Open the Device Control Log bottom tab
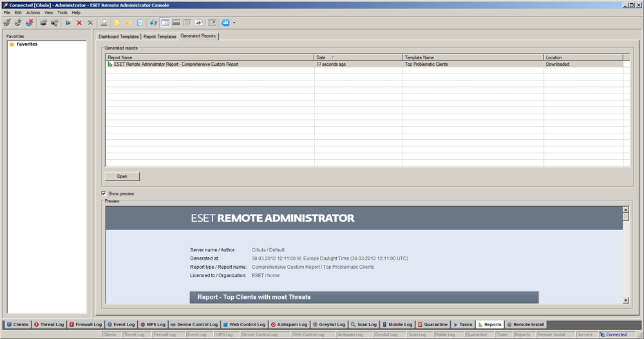The width and height of the screenshot is (644, 339). 194,325
